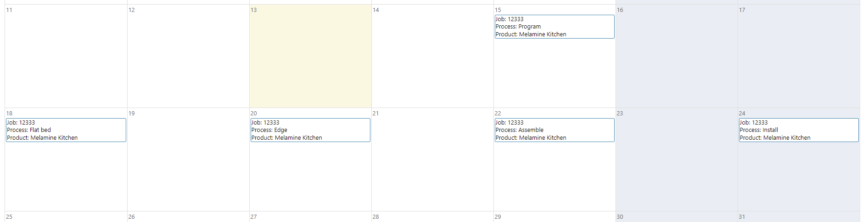Open the Assemble process event

click(x=554, y=130)
